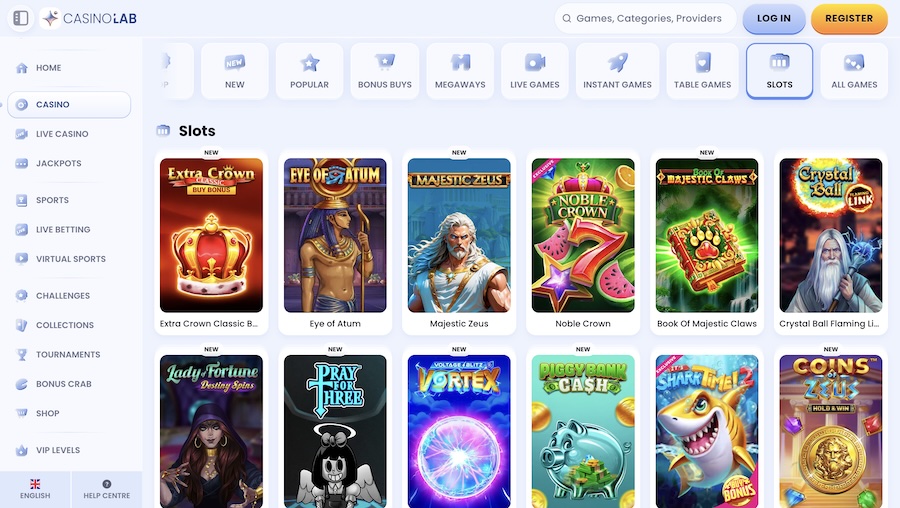Screen dimensions: 900x508
Task: Open the Bonus Crab section
Action: (63, 384)
